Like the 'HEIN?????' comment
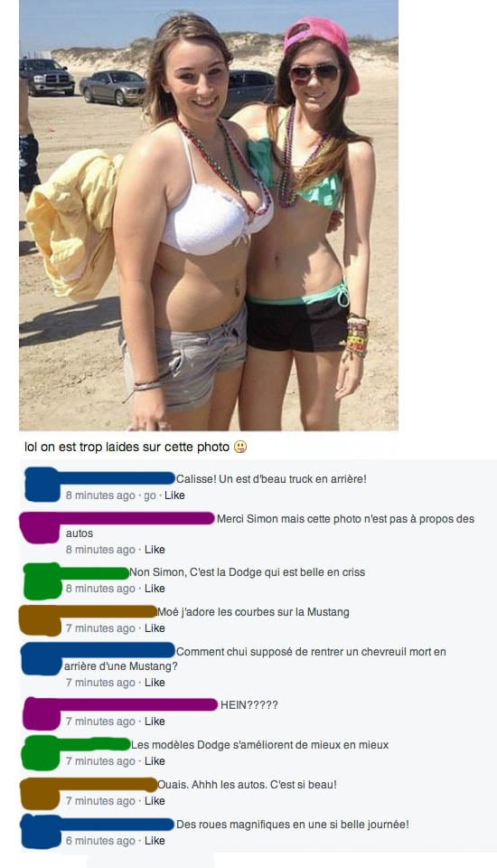The height and width of the screenshot is (868, 497). pyautogui.click(x=155, y=722)
